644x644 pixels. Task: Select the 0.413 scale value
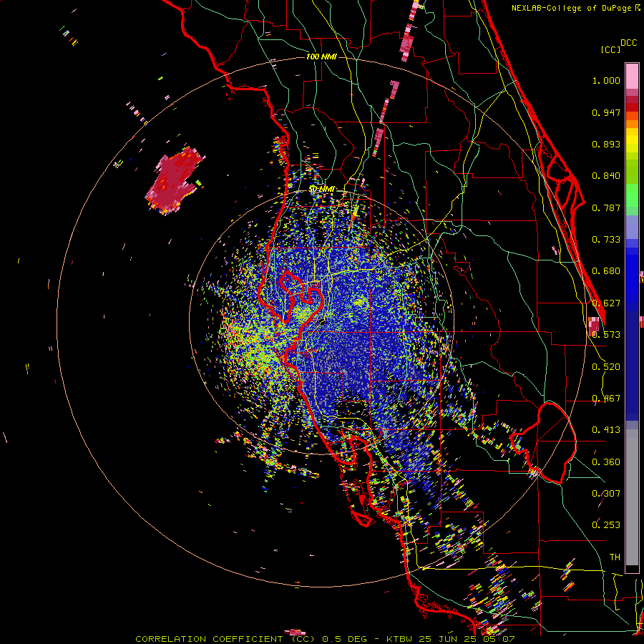606,430
